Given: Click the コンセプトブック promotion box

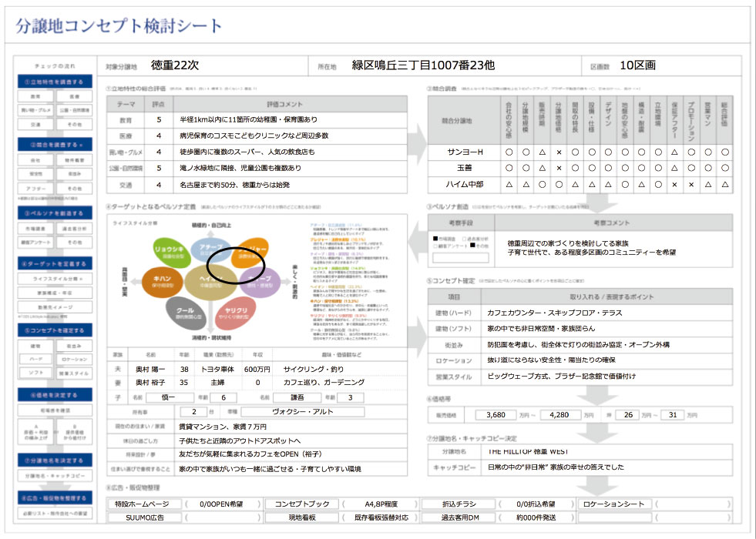Looking at the screenshot, I should point(302,504).
